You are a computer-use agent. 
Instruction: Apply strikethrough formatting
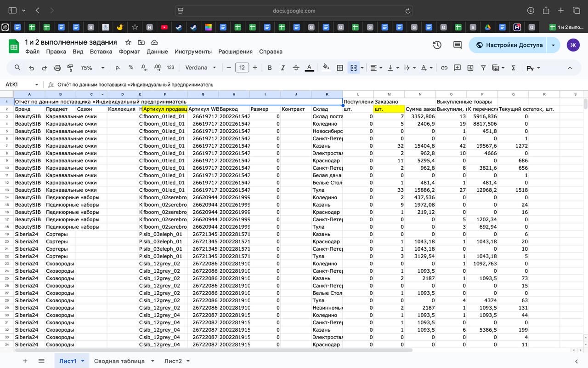tap(296, 68)
